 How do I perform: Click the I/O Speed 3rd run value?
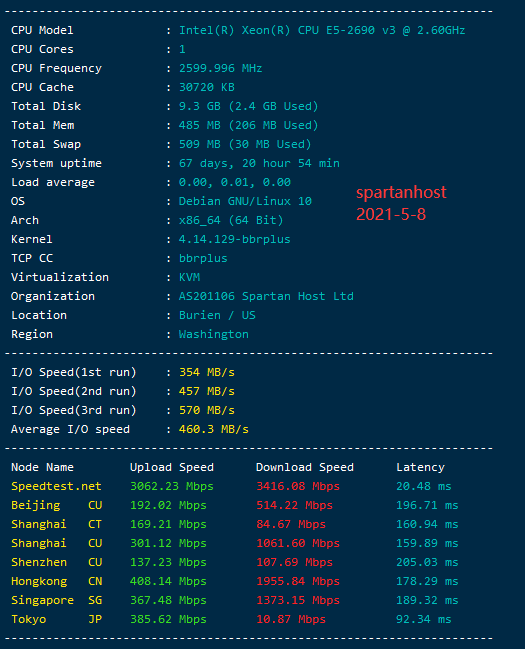pos(207,410)
